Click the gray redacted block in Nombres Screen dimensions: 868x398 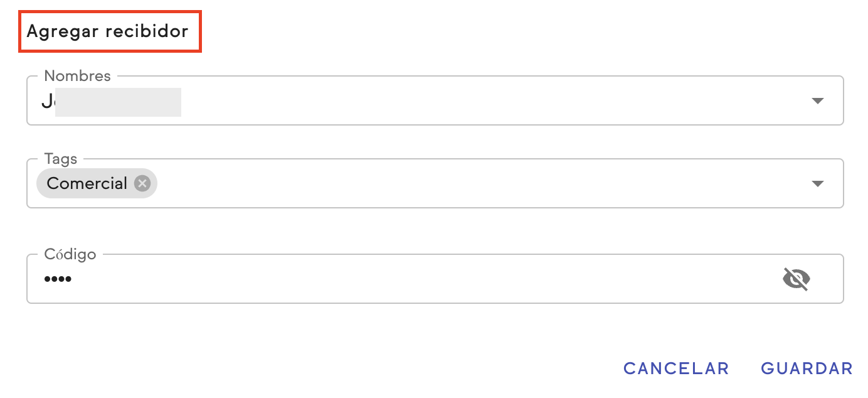coord(118,102)
